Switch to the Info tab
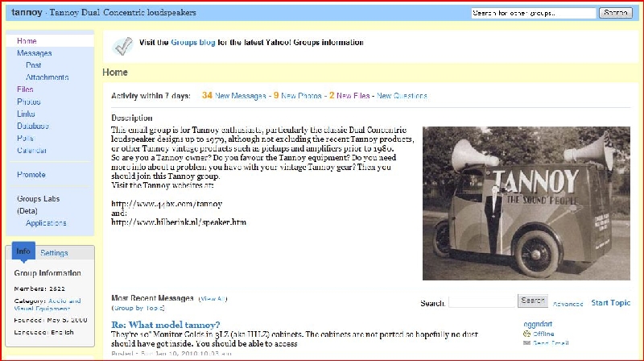 click(23, 251)
